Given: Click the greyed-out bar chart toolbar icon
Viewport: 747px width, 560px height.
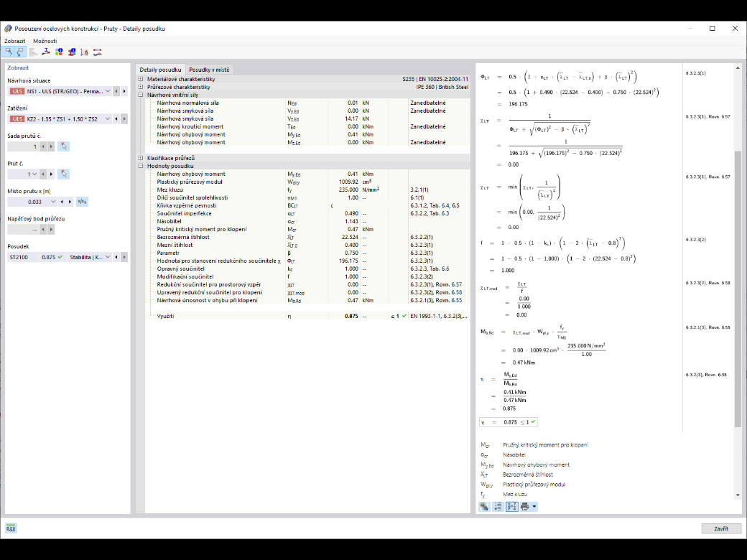Looking at the screenshot, I should click(x=33, y=52).
